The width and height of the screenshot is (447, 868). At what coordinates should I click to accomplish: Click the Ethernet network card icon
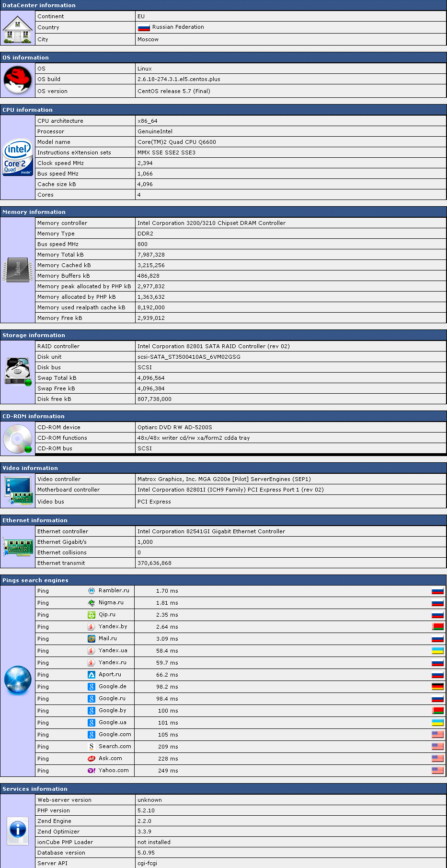tap(18, 547)
